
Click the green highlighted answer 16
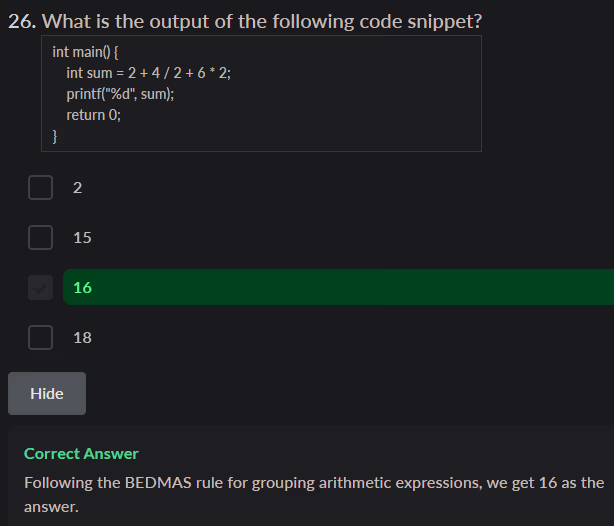pos(82,288)
